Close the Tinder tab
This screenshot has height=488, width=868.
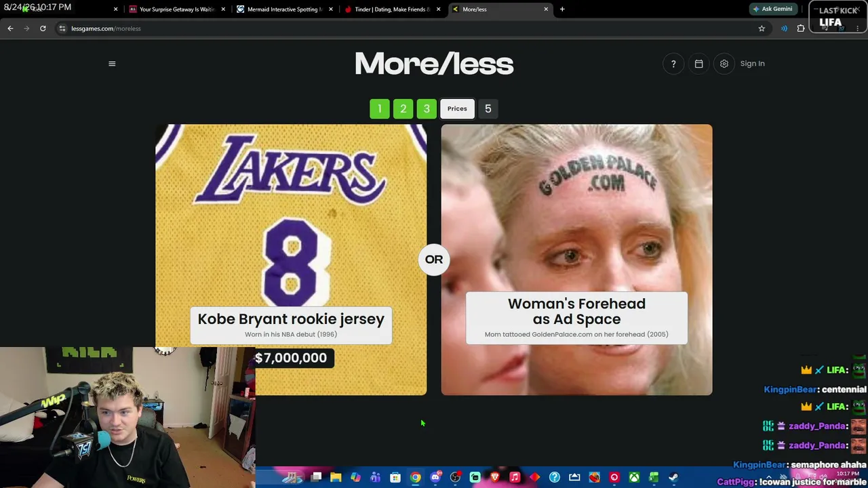click(x=439, y=9)
